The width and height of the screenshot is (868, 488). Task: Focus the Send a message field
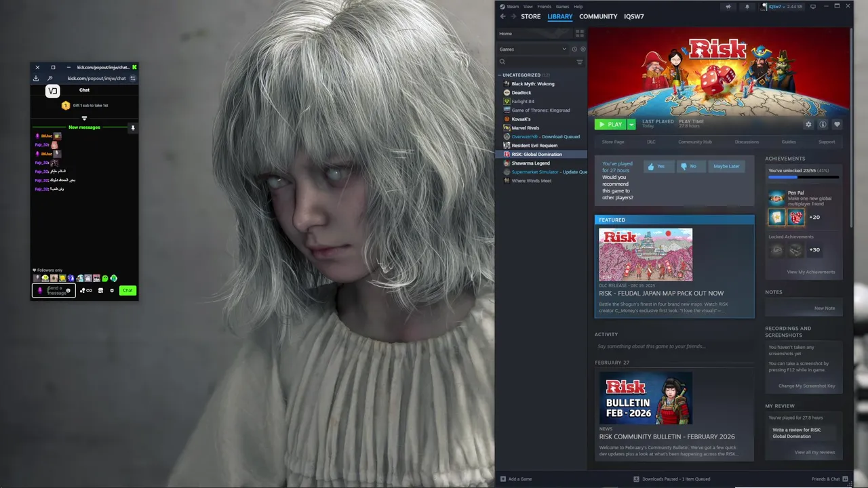pyautogui.click(x=54, y=291)
